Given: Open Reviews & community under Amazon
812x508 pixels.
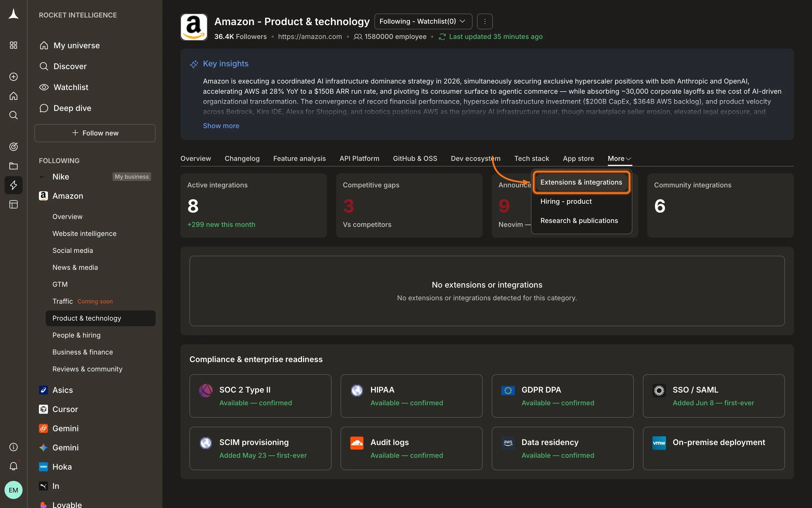Looking at the screenshot, I should [x=87, y=369].
